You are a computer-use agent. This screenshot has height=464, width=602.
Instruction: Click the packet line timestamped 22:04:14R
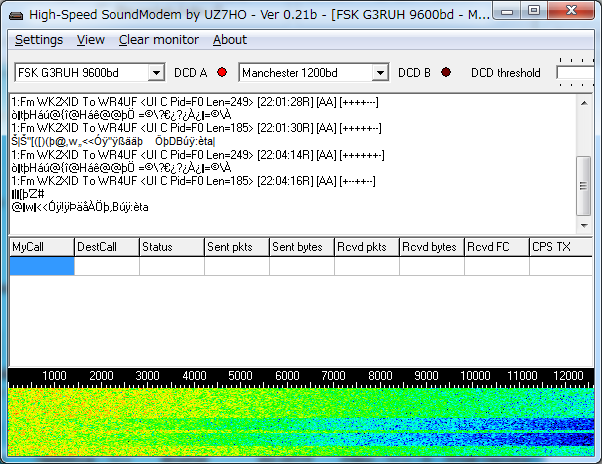click(x=198, y=155)
